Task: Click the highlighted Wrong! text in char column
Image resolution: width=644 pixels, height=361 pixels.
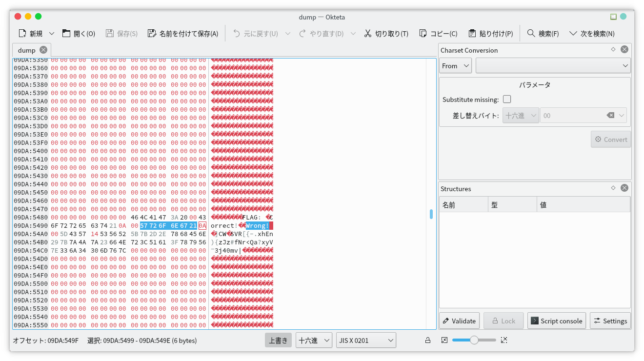Action: (257, 225)
